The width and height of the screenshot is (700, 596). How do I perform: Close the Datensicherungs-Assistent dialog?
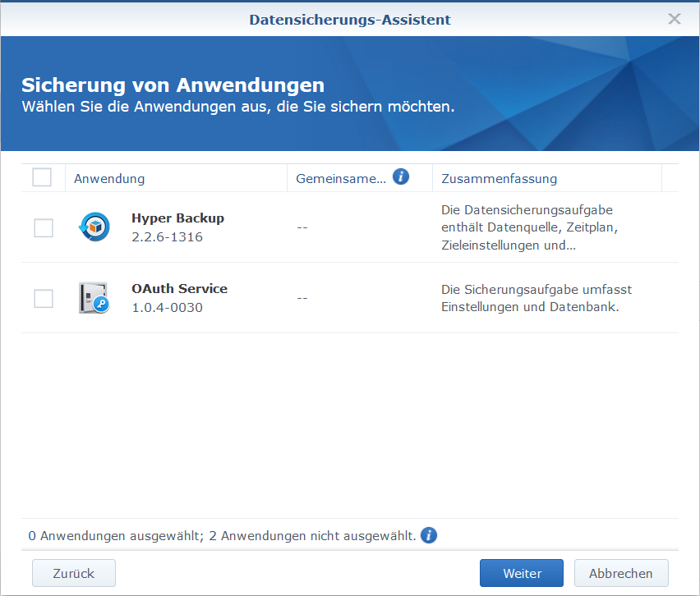[675, 19]
